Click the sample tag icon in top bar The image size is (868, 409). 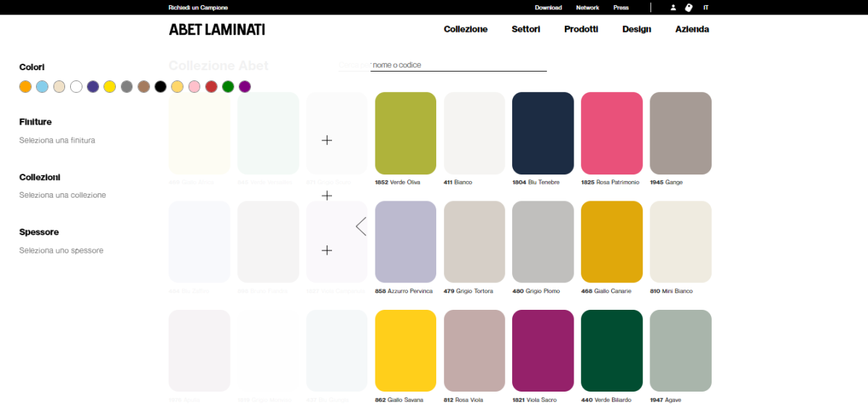[x=689, y=8]
